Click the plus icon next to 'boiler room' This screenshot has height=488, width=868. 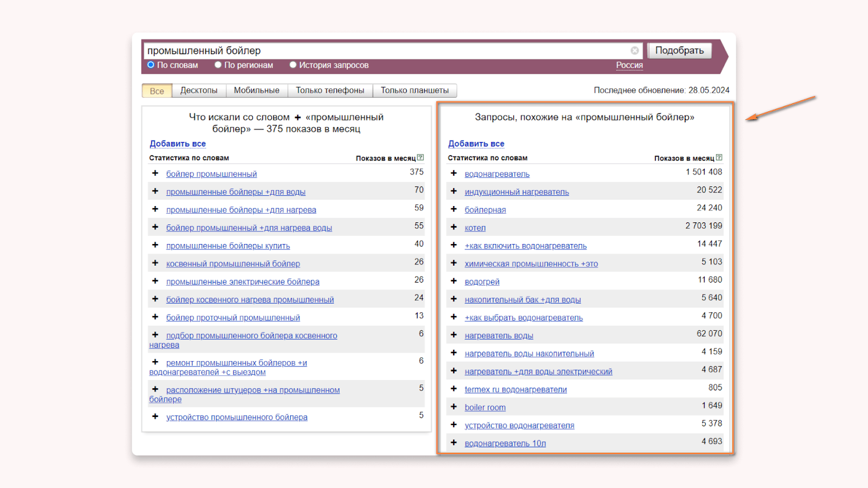454,406
